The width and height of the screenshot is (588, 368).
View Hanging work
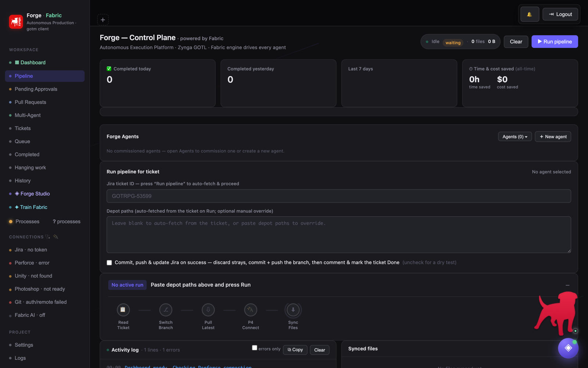pyautogui.click(x=45, y=167)
